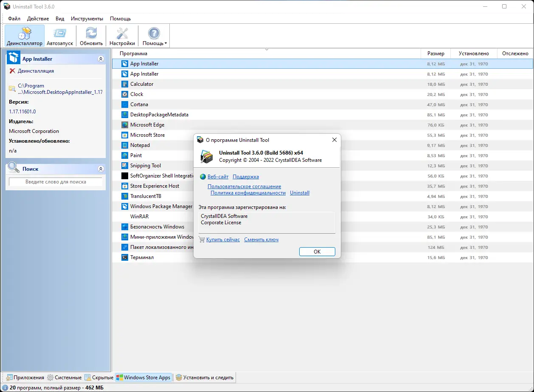Click the Cortana program icon

point(124,104)
